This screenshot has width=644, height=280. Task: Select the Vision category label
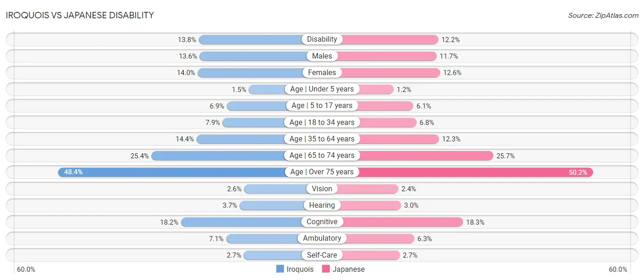pos(322,188)
